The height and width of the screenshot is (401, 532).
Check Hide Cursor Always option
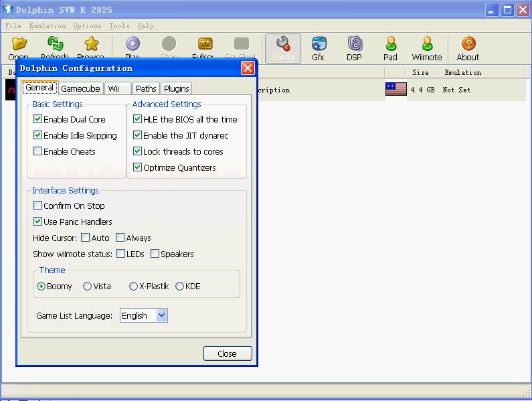(x=120, y=238)
